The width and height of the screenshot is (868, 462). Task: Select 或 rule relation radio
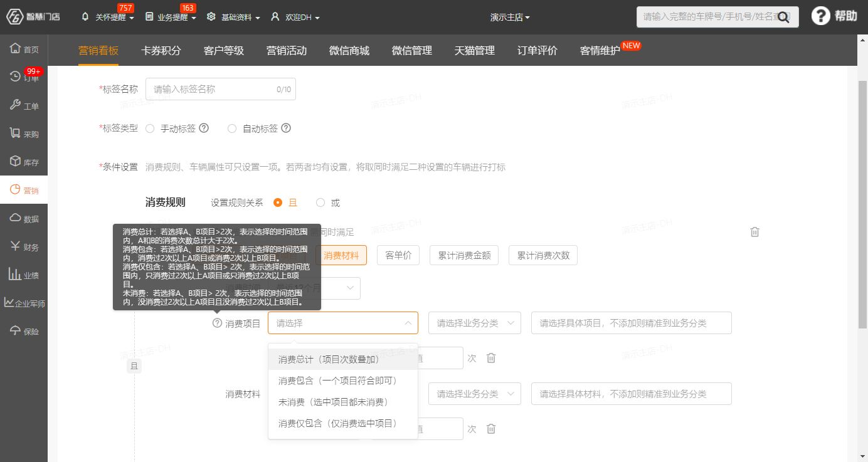pyautogui.click(x=320, y=202)
